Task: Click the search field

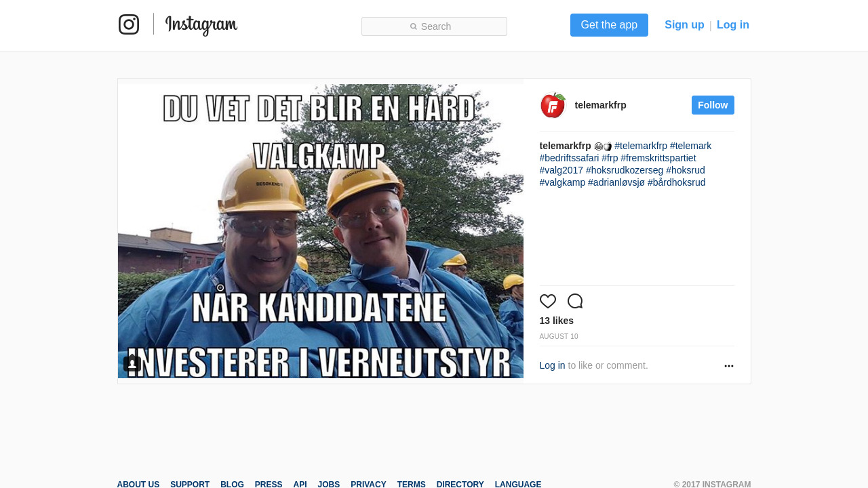Action: tap(434, 26)
